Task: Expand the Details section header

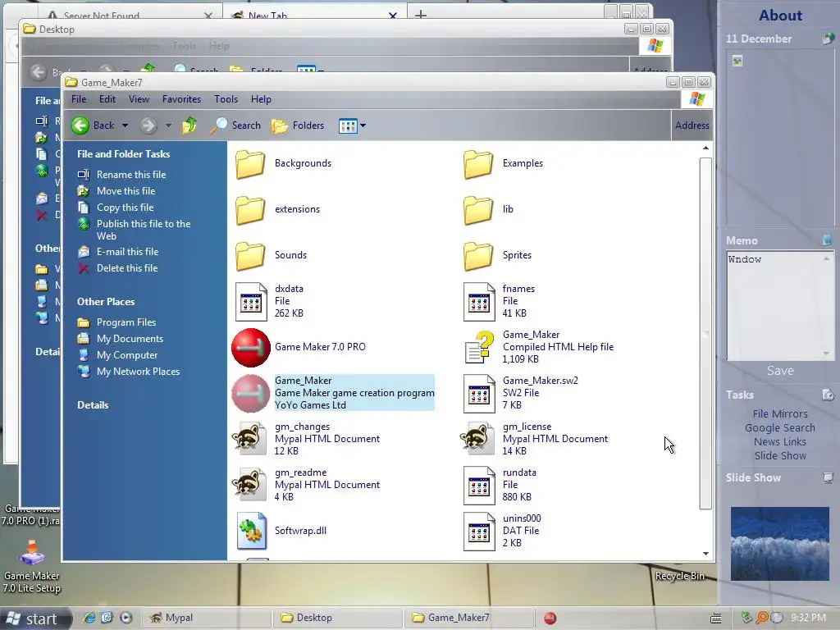Action: [93, 405]
